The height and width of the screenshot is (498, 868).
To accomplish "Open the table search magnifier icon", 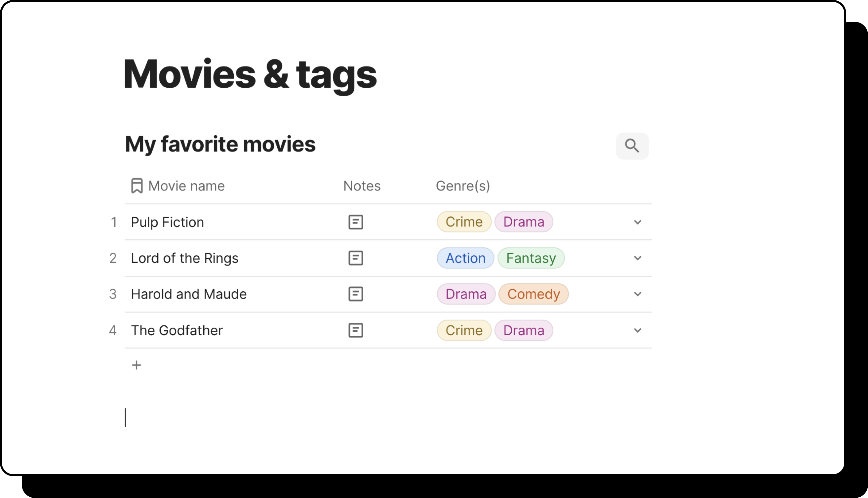I will coord(632,146).
